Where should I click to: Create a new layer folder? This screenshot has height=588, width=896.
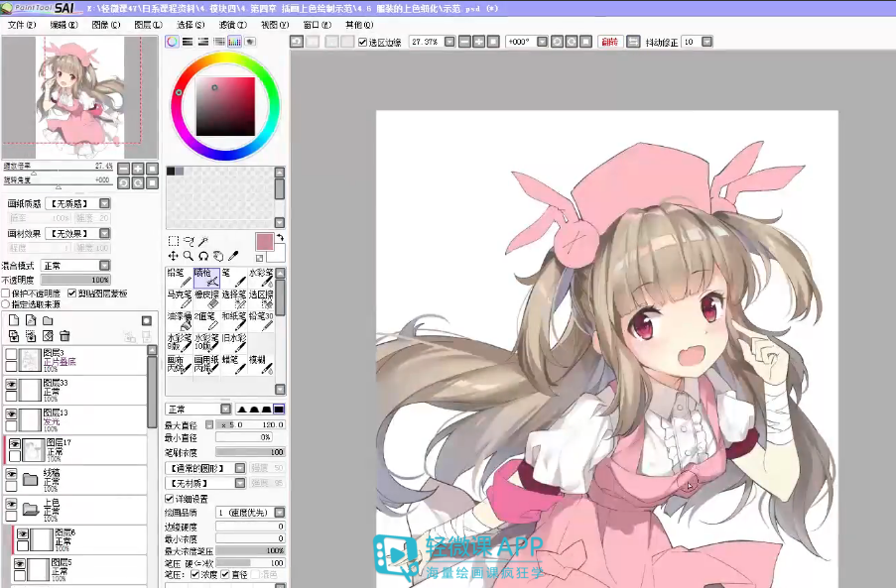click(x=48, y=320)
